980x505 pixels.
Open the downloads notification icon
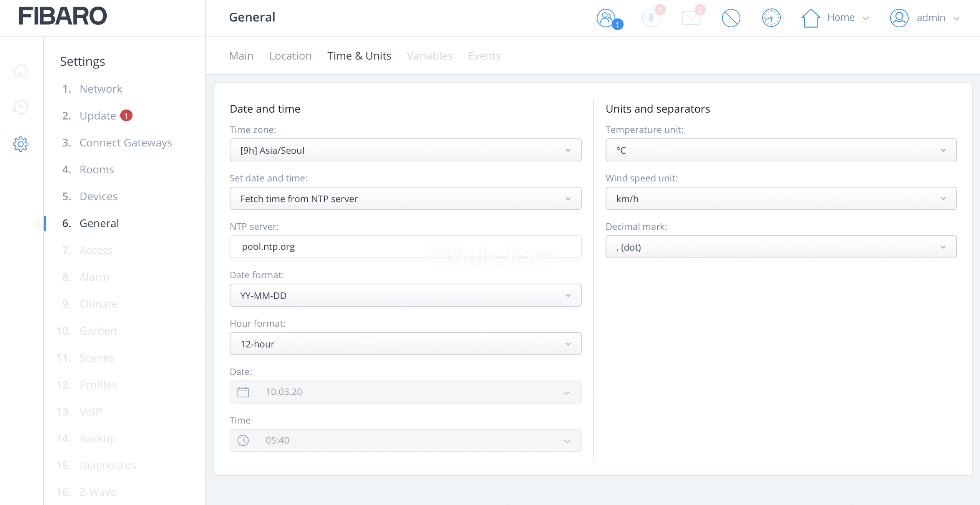click(651, 18)
